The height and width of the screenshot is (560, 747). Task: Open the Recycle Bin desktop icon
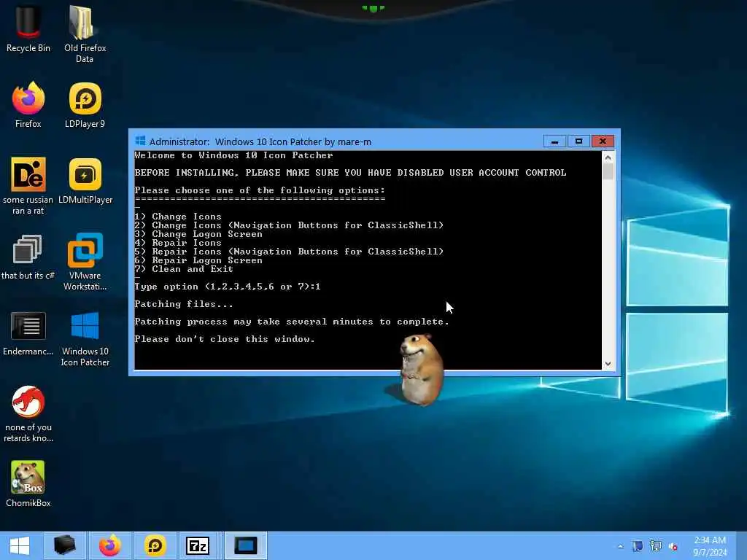pos(28,28)
